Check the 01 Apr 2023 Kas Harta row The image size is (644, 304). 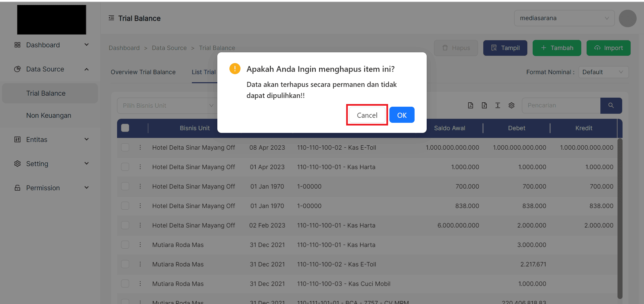pyautogui.click(x=125, y=167)
